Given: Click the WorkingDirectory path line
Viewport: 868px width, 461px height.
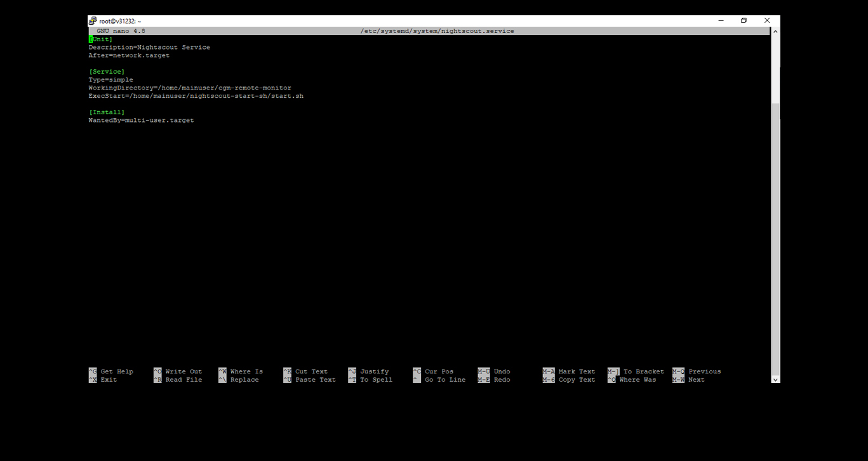Looking at the screenshot, I should (x=190, y=88).
